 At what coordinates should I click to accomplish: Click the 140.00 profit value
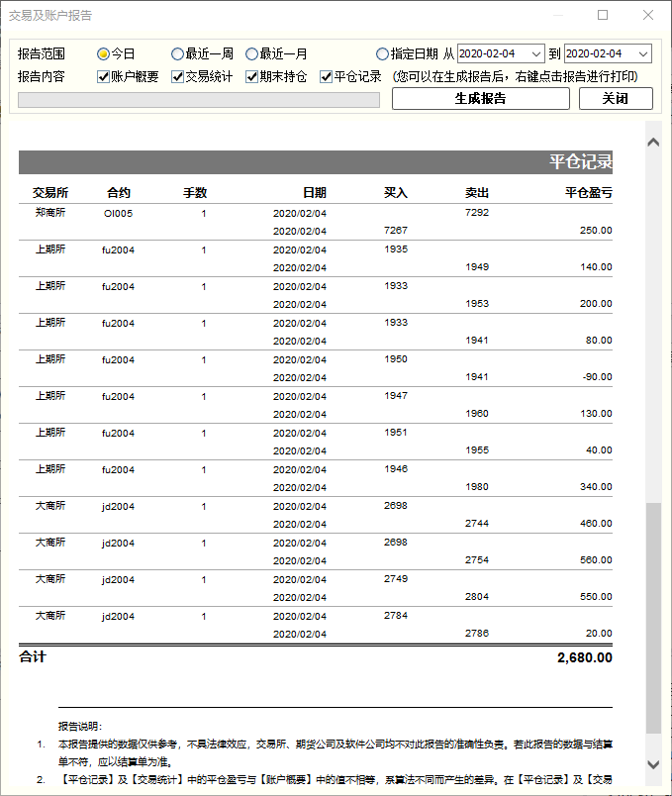tap(596, 267)
